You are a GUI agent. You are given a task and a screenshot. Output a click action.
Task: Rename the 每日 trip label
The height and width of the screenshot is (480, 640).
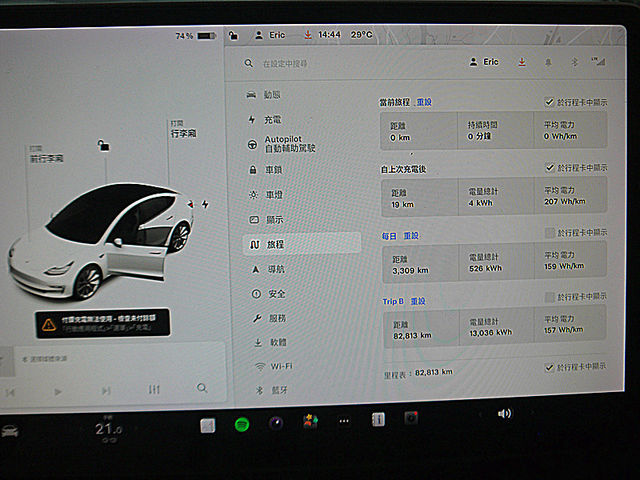(x=389, y=236)
